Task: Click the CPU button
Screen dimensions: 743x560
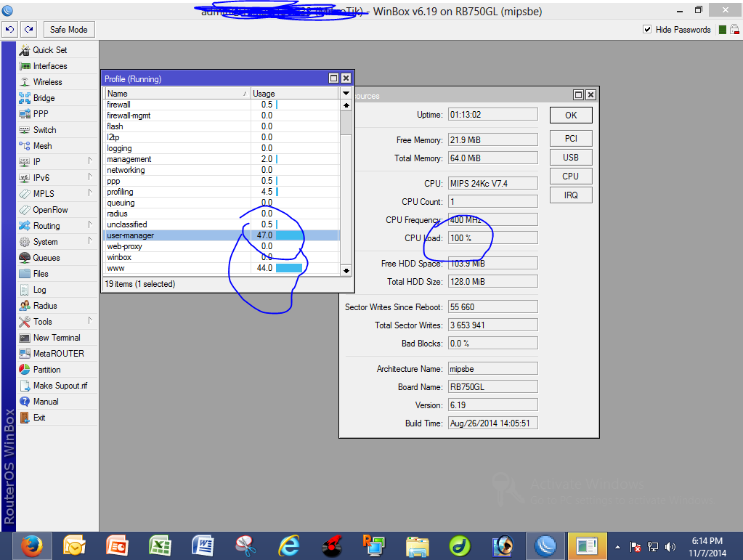Action: (571, 176)
